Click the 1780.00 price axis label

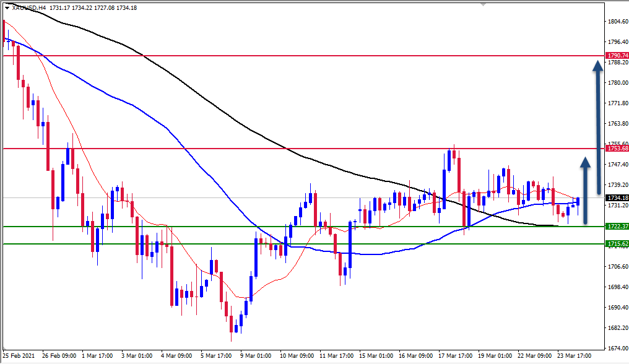618,83
